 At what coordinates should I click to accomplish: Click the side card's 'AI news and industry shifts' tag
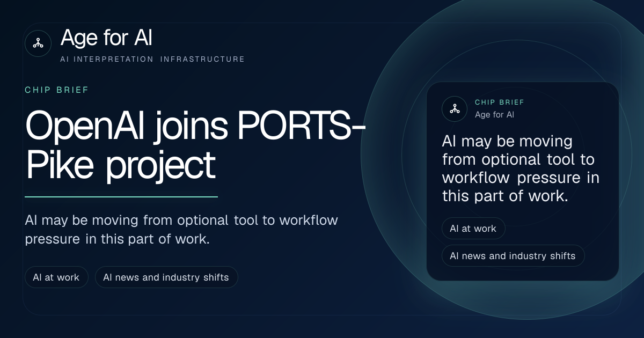[513, 256]
